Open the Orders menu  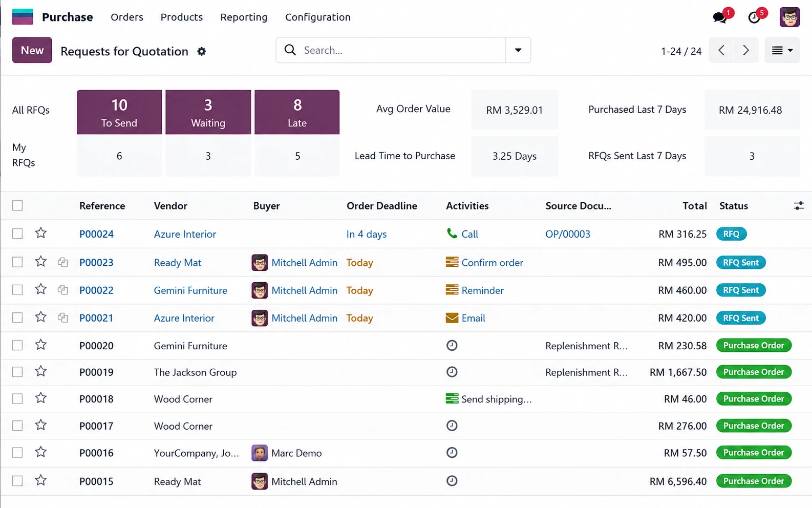[x=127, y=17]
